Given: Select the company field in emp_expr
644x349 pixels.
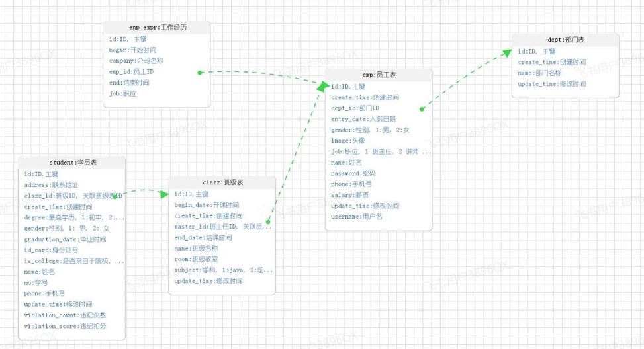Looking at the screenshot, I should tap(136, 61).
